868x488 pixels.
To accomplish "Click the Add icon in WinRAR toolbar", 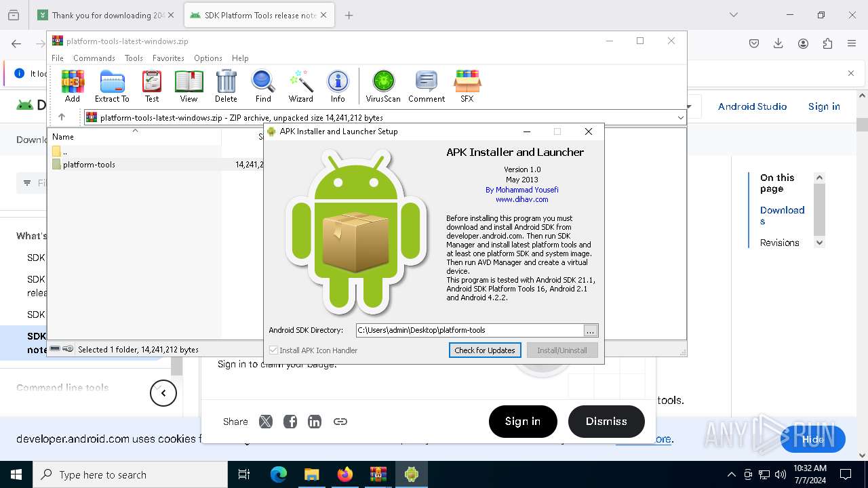I will (73, 86).
